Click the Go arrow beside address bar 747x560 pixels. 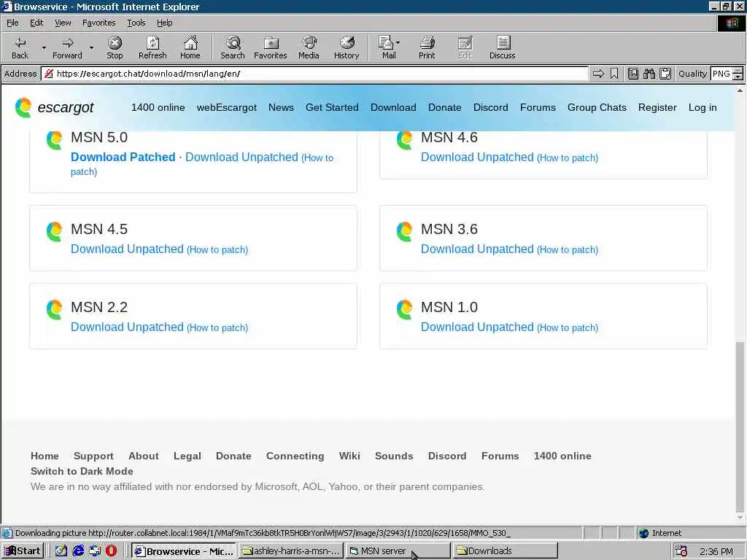click(598, 74)
